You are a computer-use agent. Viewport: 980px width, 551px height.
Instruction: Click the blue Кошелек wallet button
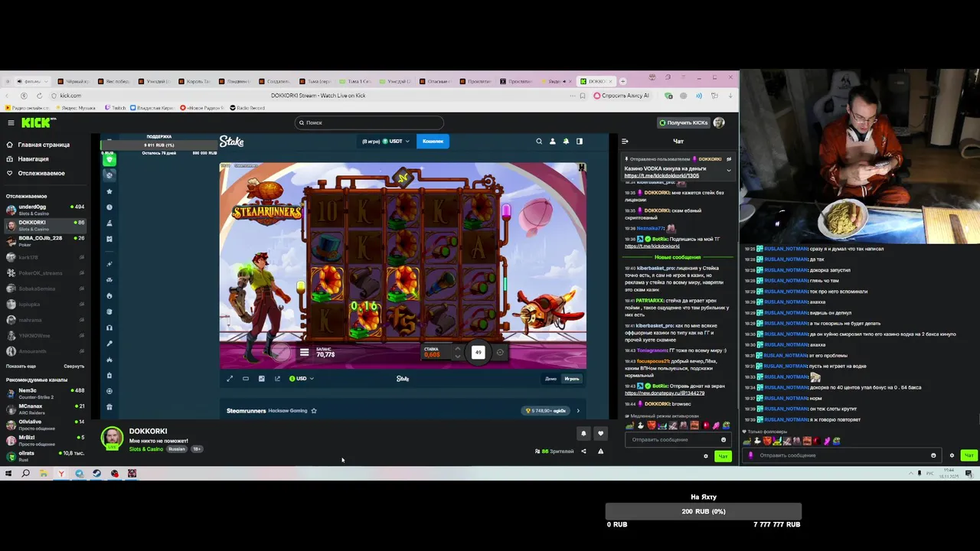click(433, 142)
